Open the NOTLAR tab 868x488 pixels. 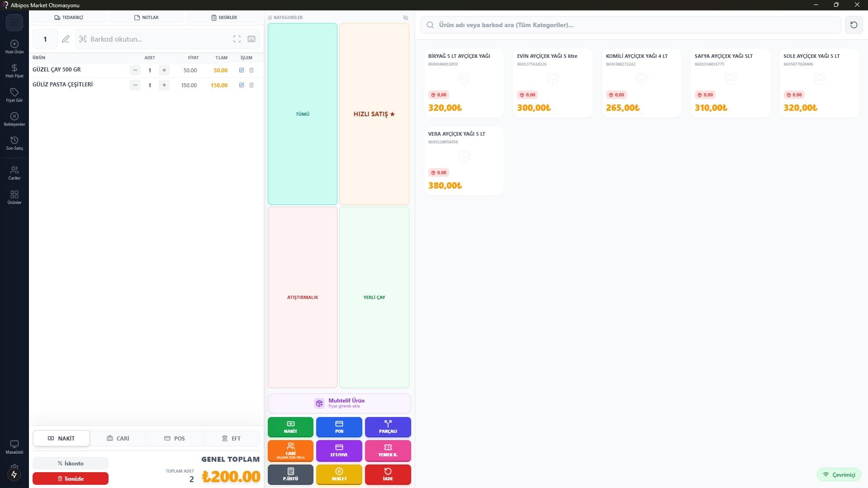pyautogui.click(x=146, y=18)
